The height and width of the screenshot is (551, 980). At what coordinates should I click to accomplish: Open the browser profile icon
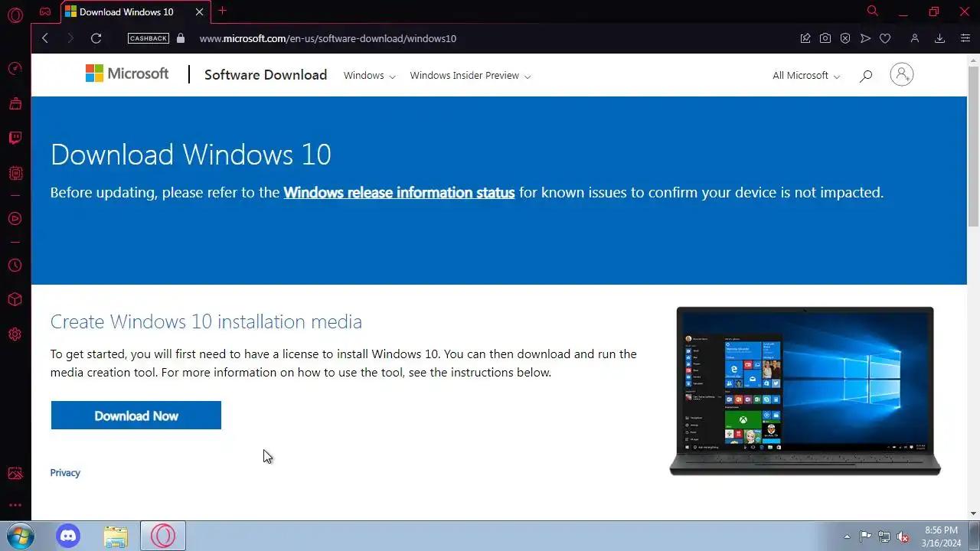click(x=914, y=38)
